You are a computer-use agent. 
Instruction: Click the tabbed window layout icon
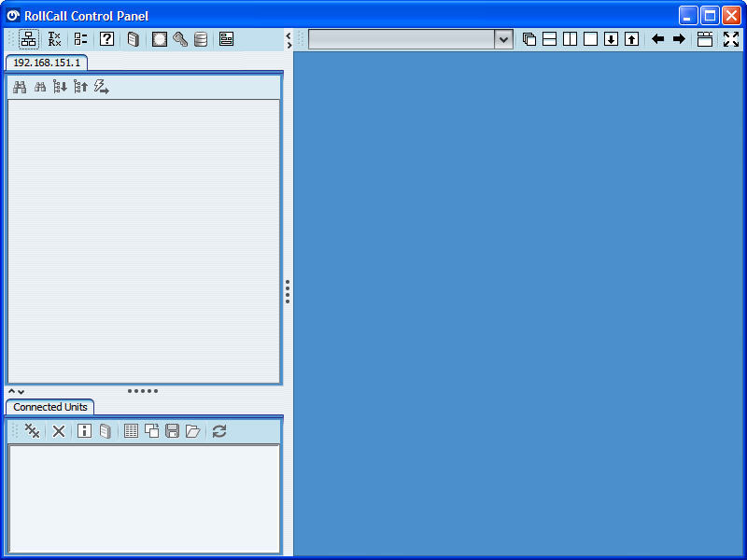tap(705, 39)
